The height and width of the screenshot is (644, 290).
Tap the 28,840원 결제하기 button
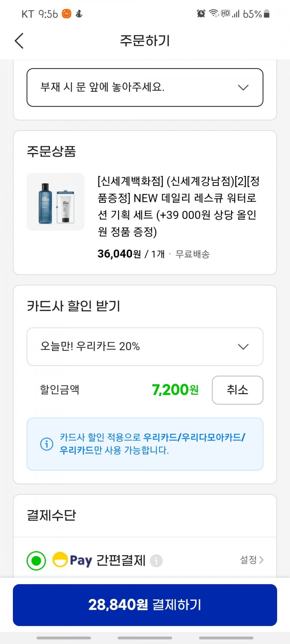click(145, 605)
